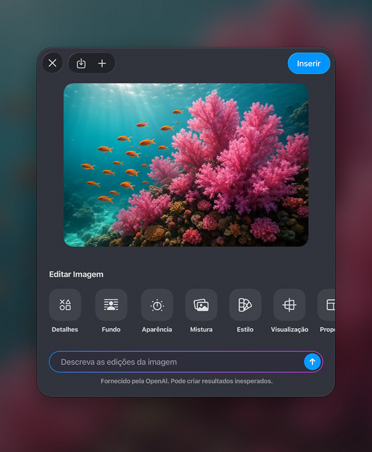
Task: Click the Mistura text label
Action: point(201,329)
